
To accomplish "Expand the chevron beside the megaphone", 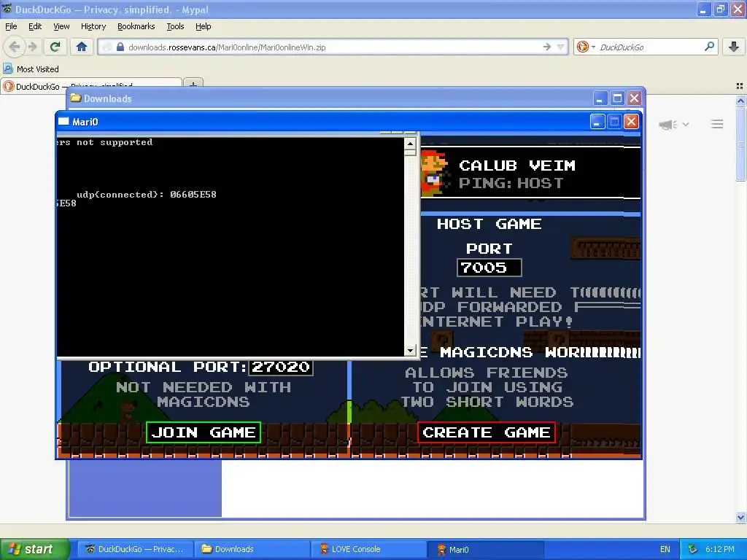I will pos(686,124).
